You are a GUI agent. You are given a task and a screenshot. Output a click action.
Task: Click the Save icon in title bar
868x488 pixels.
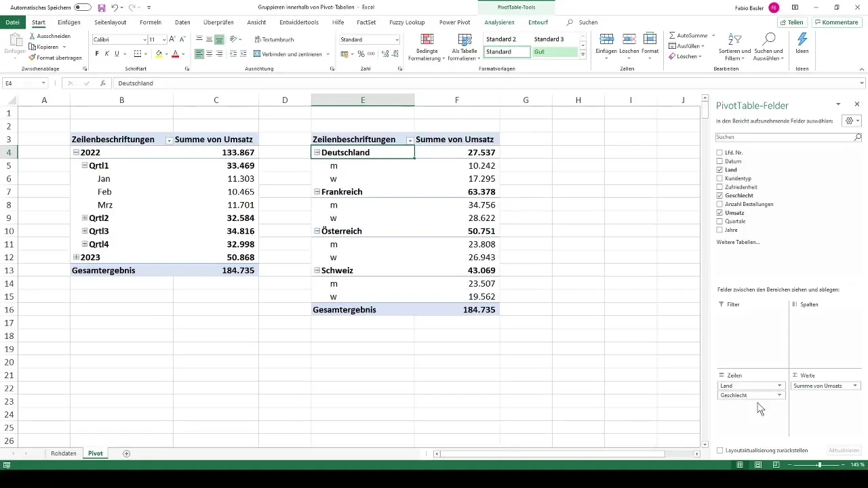pyautogui.click(x=102, y=7)
